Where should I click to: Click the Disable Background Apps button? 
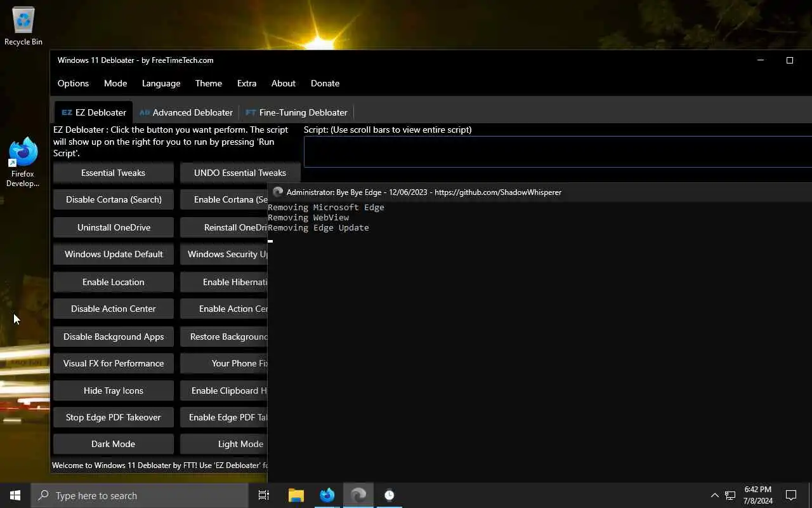114,337
